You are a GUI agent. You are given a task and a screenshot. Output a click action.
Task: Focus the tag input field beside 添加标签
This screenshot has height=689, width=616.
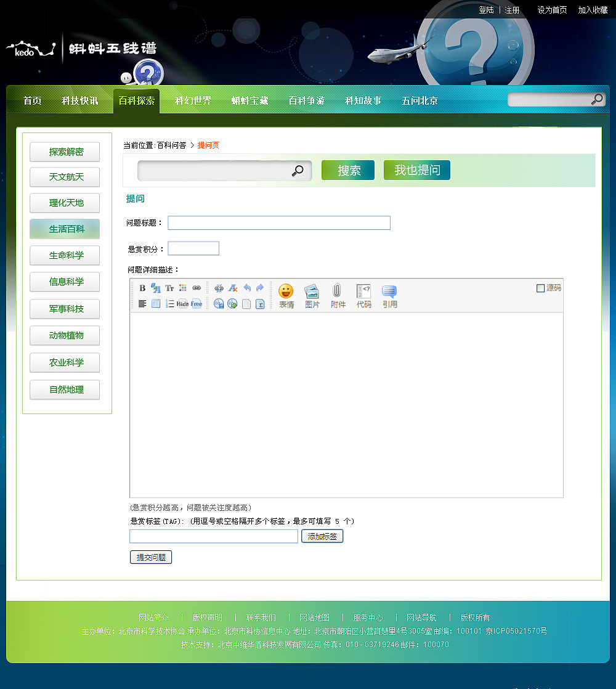214,536
